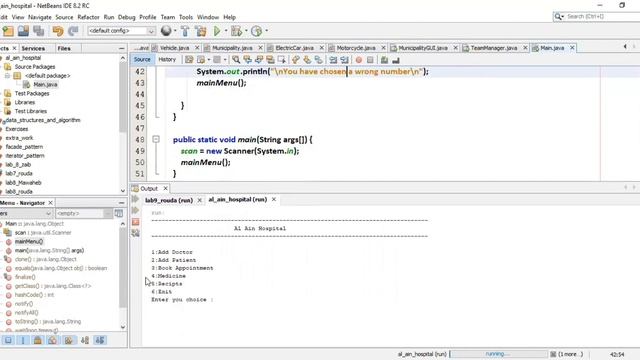
Task: Open the Run Project dropdown arrow
Action: (226, 31)
